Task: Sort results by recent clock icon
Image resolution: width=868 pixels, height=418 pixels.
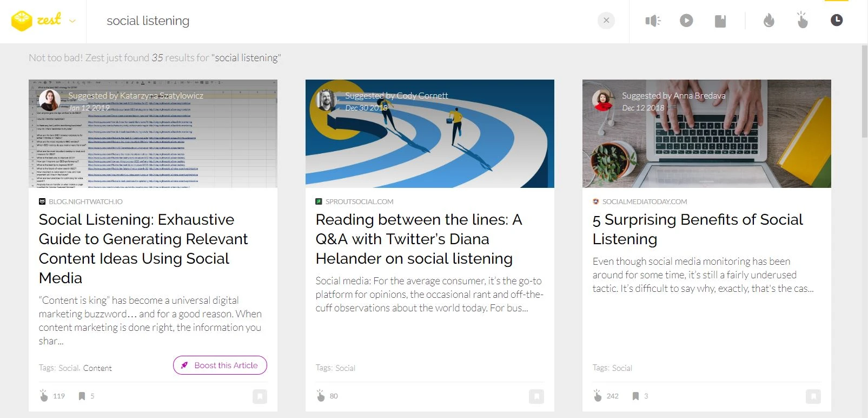Action: point(836,21)
